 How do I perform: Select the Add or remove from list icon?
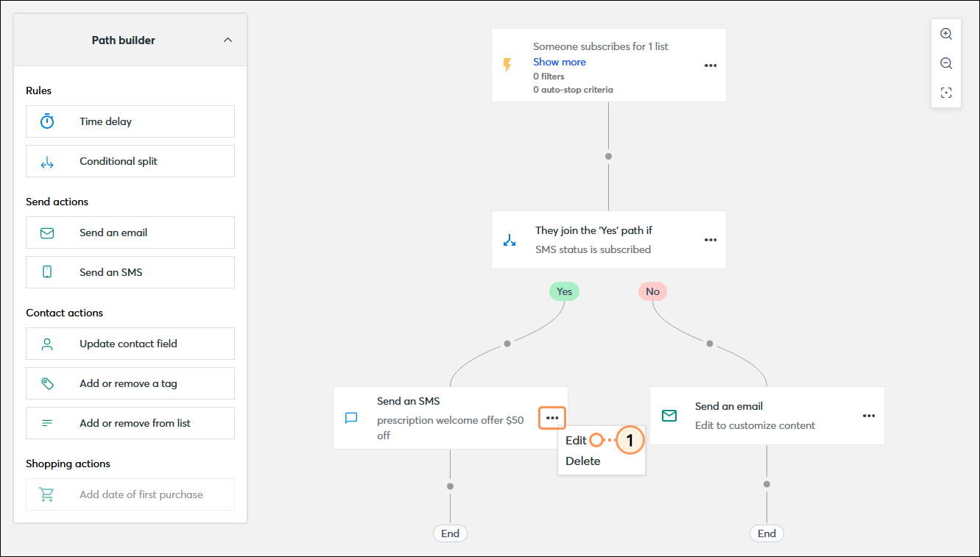46,423
